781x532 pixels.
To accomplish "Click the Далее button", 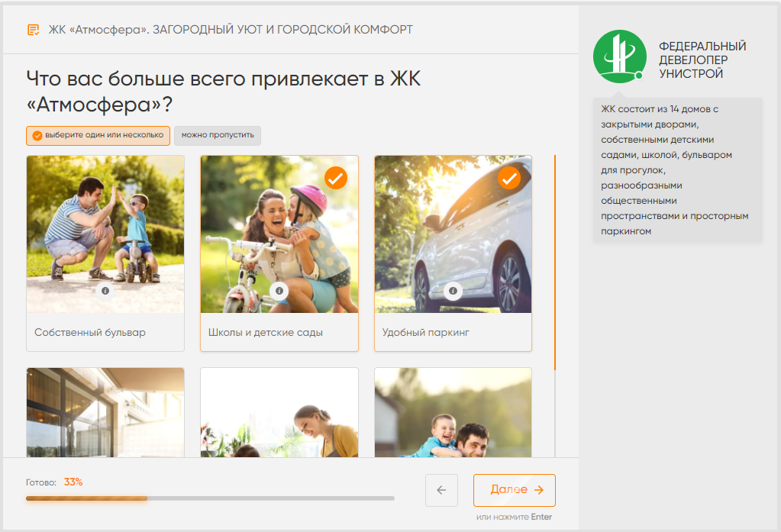I will 514,490.
